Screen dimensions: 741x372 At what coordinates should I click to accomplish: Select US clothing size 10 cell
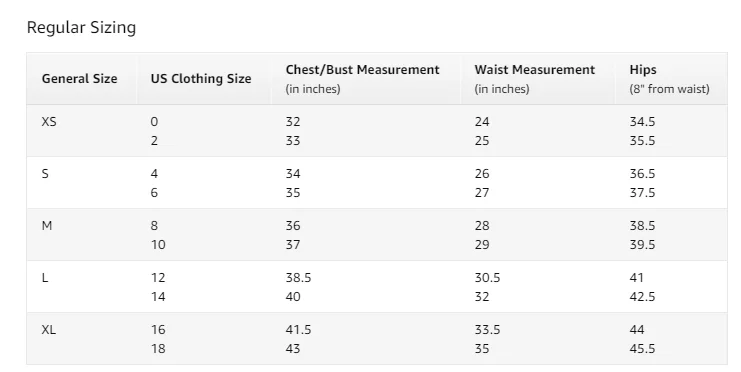(x=158, y=245)
